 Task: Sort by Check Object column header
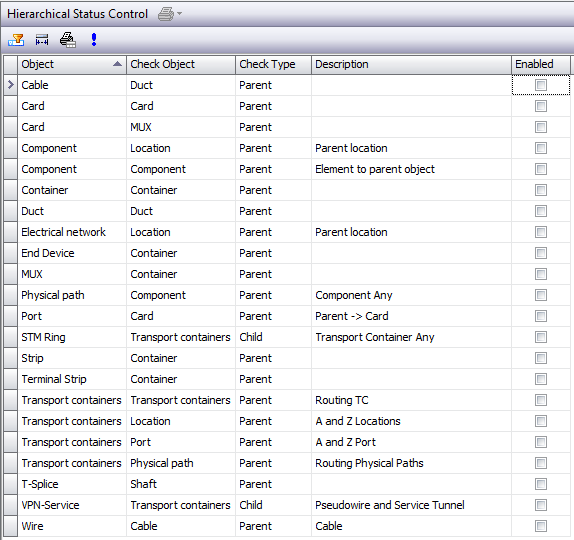pyautogui.click(x=181, y=64)
